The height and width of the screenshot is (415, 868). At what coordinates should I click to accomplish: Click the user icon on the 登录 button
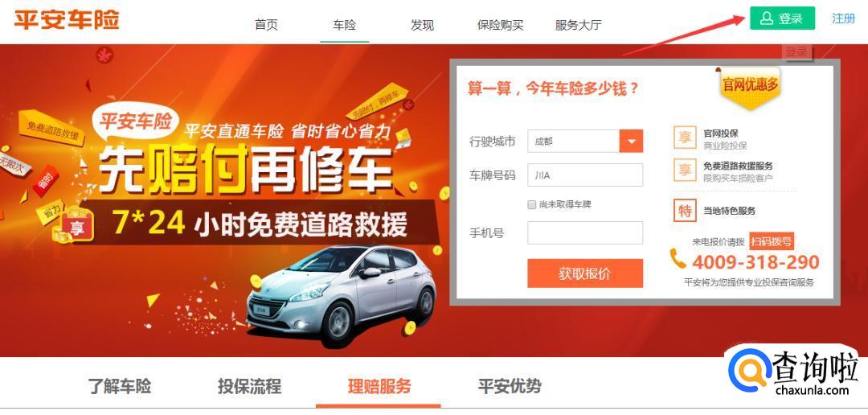767,18
